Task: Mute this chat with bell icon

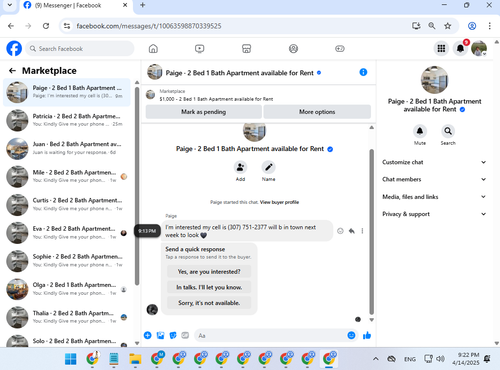Action: (x=420, y=131)
